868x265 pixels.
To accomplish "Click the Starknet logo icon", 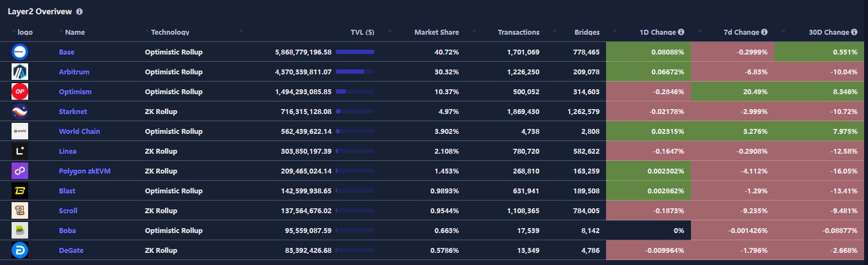I will click(x=20, y=111).
